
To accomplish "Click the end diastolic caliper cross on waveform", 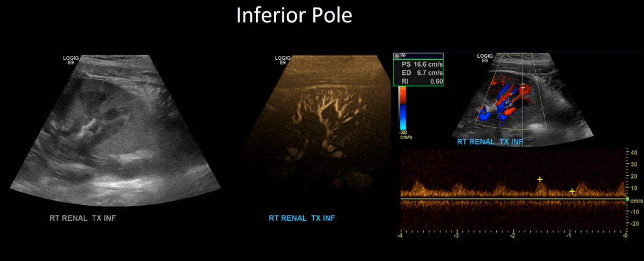I will [x=572, y=191].
